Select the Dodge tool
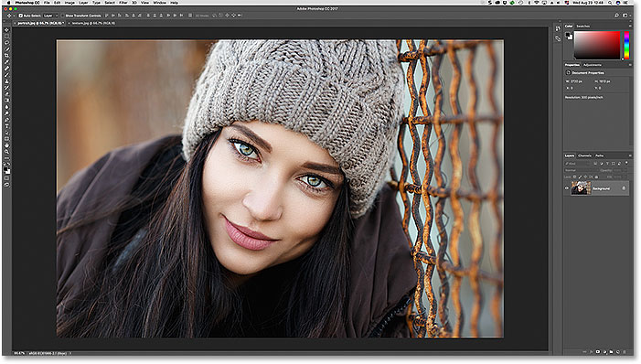641x364 pixels. 7,113
